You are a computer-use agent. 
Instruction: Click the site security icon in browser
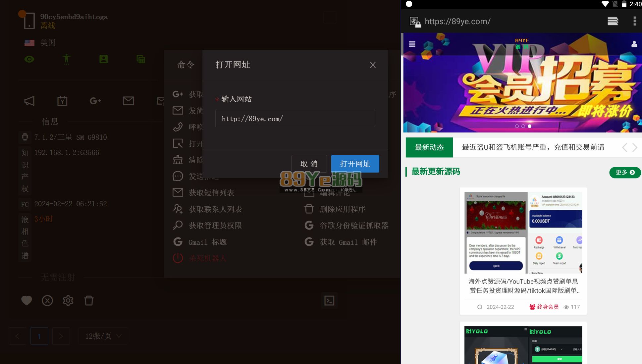pyautogui.click(x=415, y=22)
